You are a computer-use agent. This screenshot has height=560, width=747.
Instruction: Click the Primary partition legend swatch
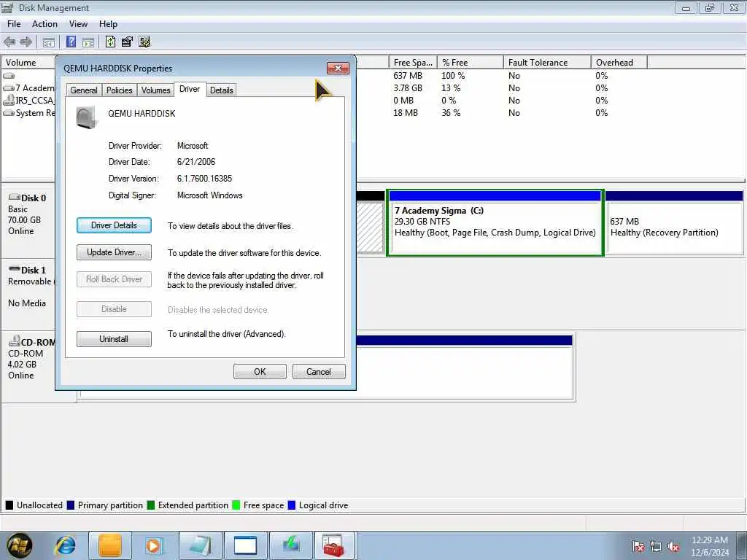71,505
